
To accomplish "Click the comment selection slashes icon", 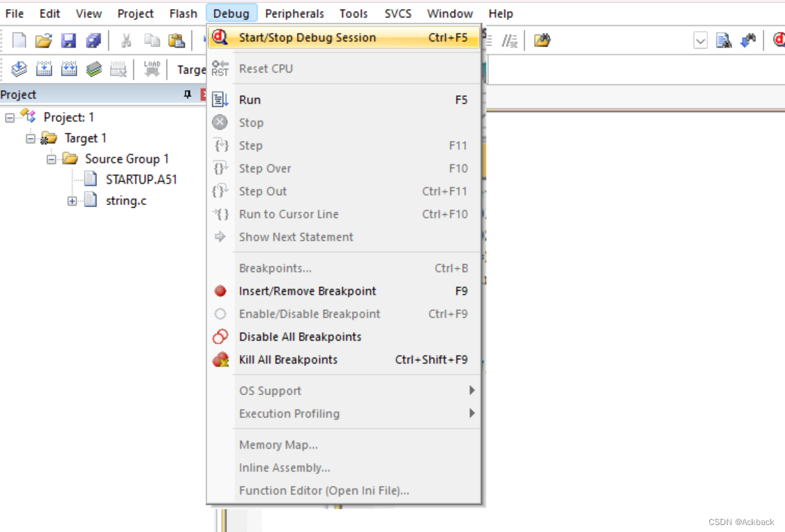I will click(x=510, y=40).
